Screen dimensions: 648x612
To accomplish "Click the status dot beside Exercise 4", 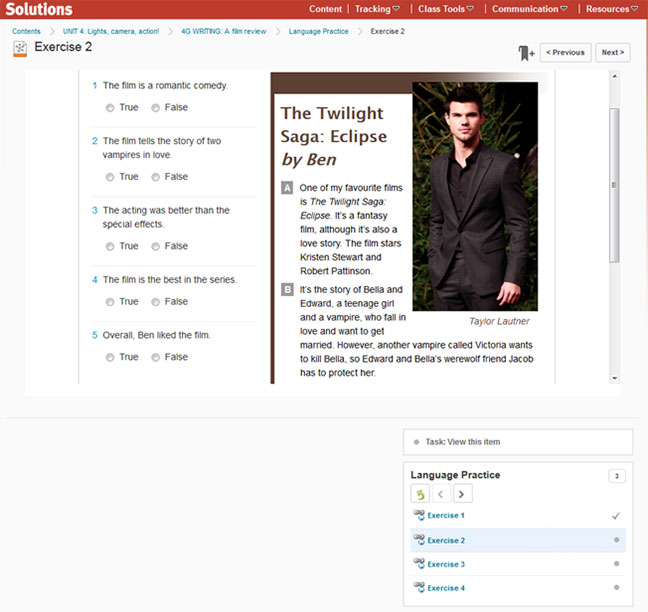I will 616,587.
